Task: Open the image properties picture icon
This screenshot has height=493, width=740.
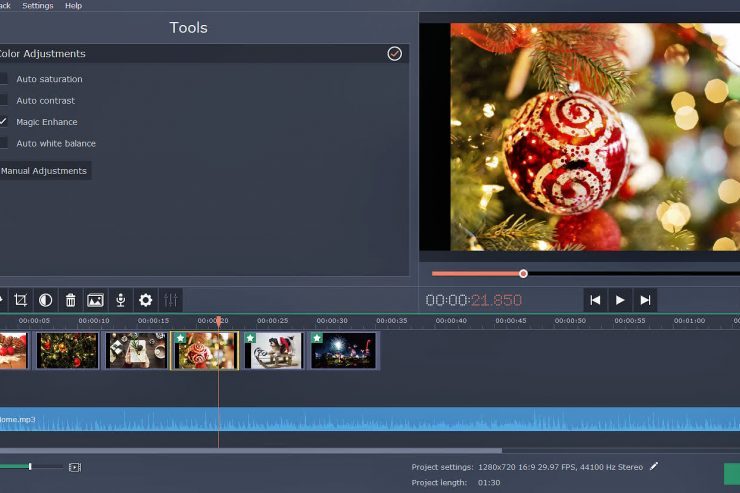Action: click(95, 300)
